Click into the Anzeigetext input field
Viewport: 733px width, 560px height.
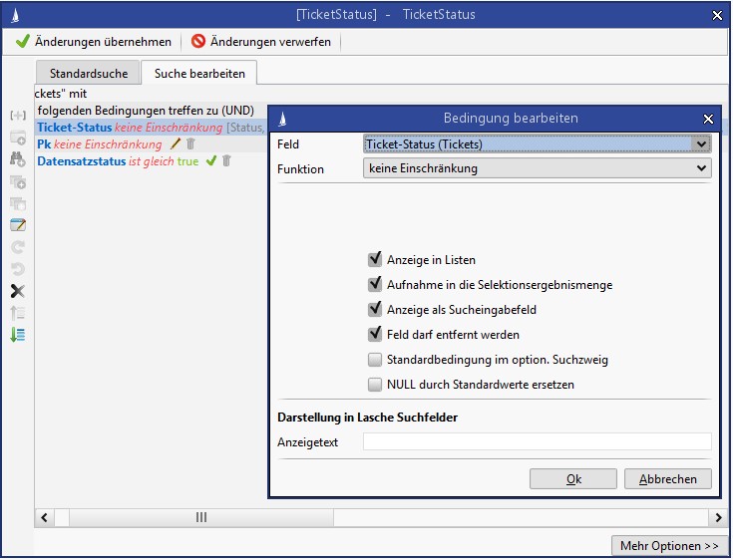pos(537,441)
